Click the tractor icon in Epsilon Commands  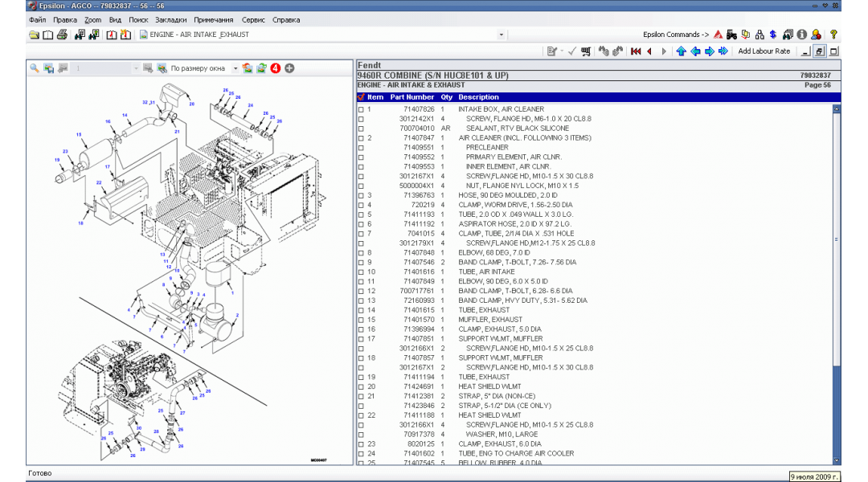click(x=731, y=35)
